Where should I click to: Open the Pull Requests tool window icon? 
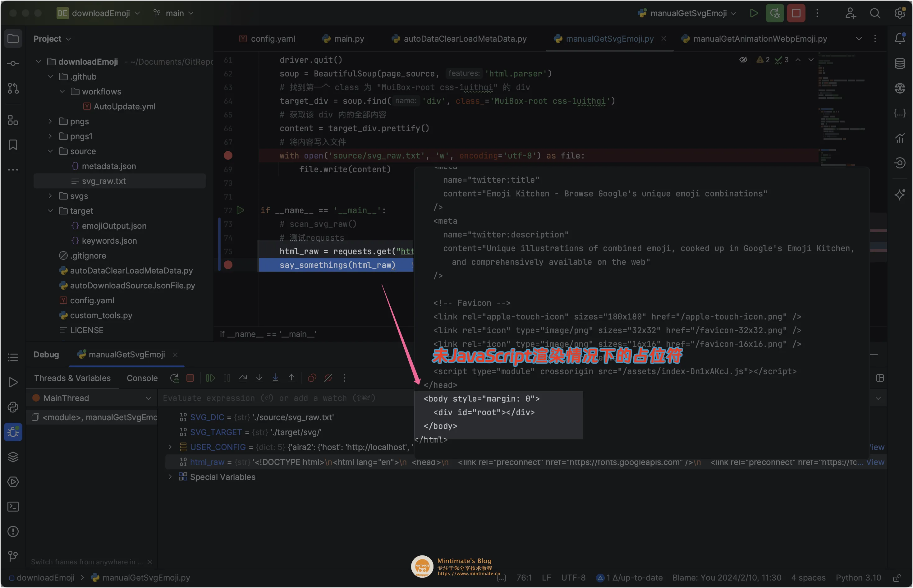13,88
